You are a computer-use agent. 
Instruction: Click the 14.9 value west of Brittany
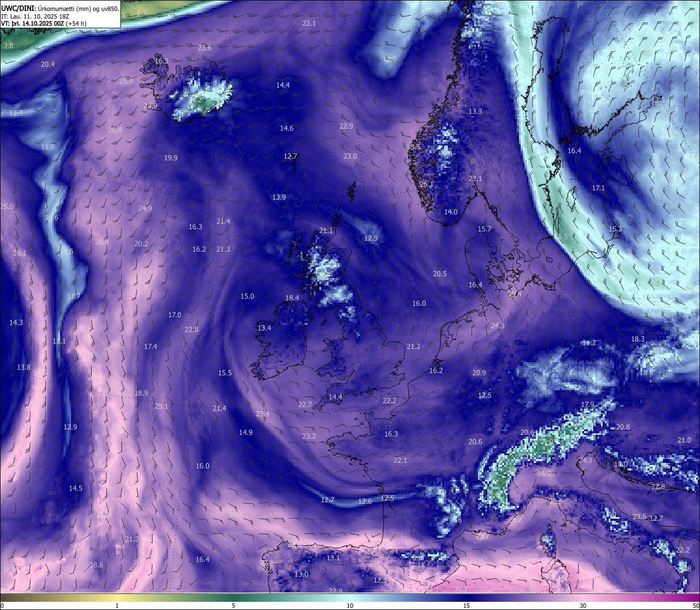click(x=246, y=433)
